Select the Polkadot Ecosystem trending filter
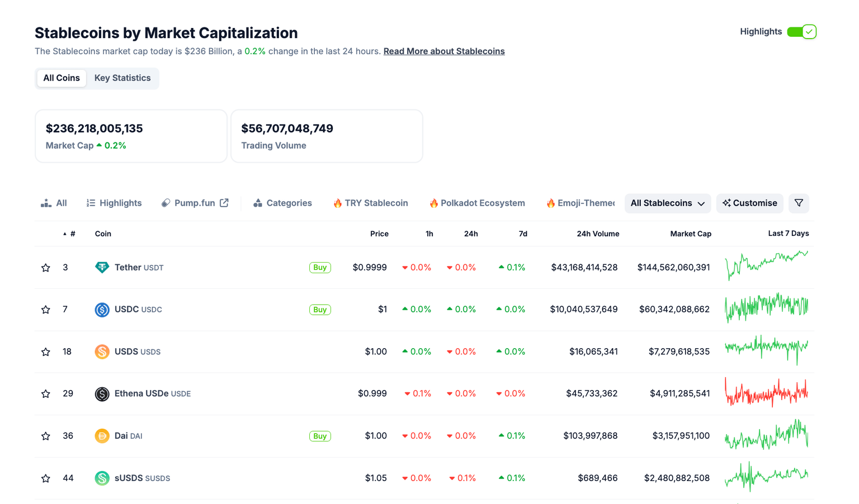The image size is (859, 504). 476,203
